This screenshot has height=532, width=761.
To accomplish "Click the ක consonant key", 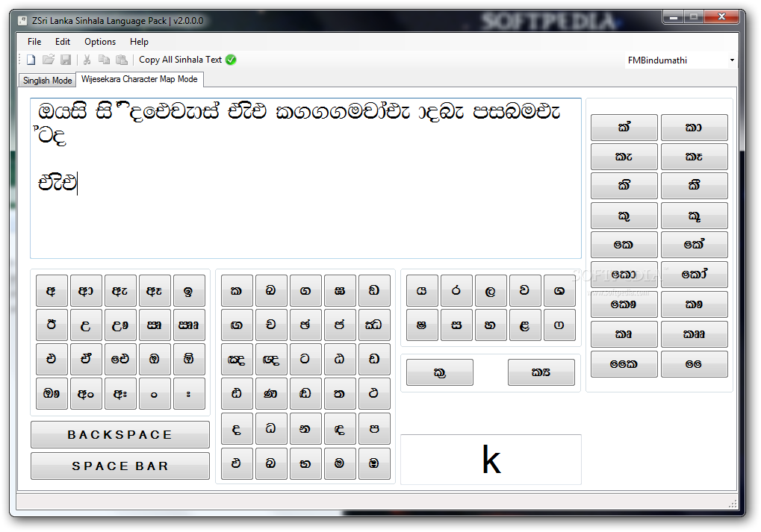I will pyautogui.click(x=237, y=290).
